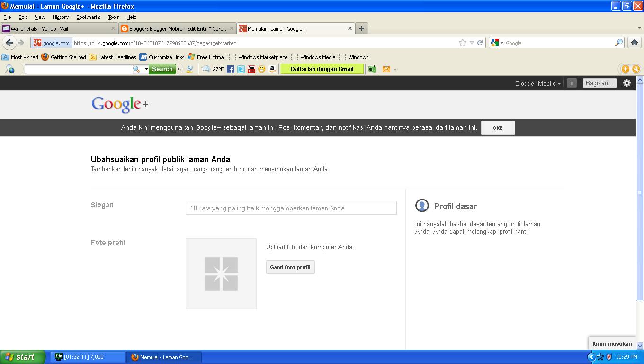Expand the Blogger Mobile account dropdown
The height and width of the screenshot is (364, 644).
538,83
